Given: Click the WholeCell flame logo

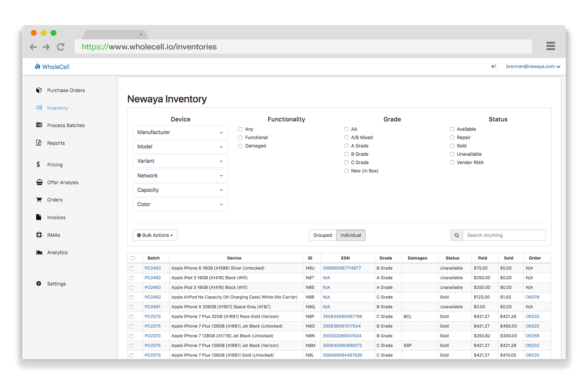Looking at the screenshot, I should click(37, 66).
